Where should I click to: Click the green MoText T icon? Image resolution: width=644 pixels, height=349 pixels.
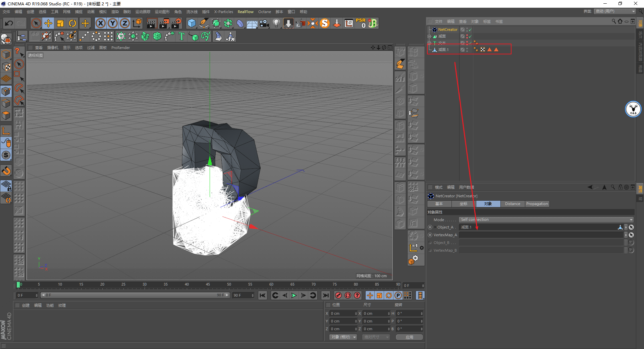pyautogui.click(x=181, y=36)
